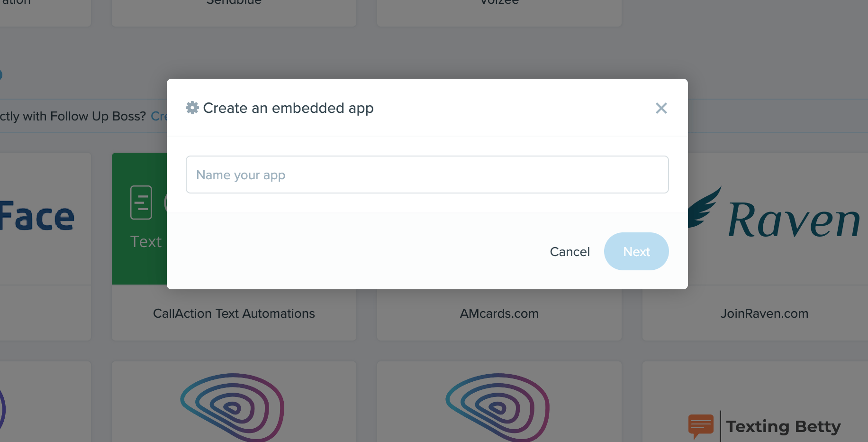Click spiral logo below AMcards.com
This screenshot has height=442, width=868.
pos(497,407)
